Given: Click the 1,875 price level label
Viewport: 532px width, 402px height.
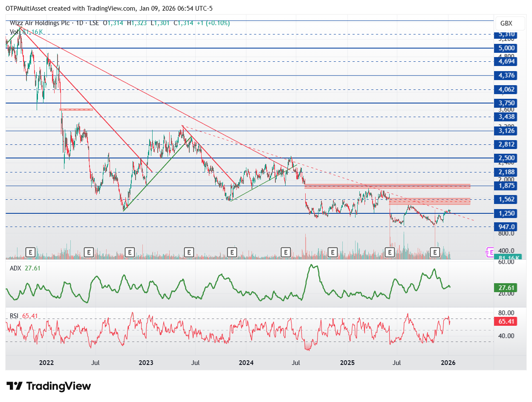Looking at the screenshot, I should click(505, 186).
